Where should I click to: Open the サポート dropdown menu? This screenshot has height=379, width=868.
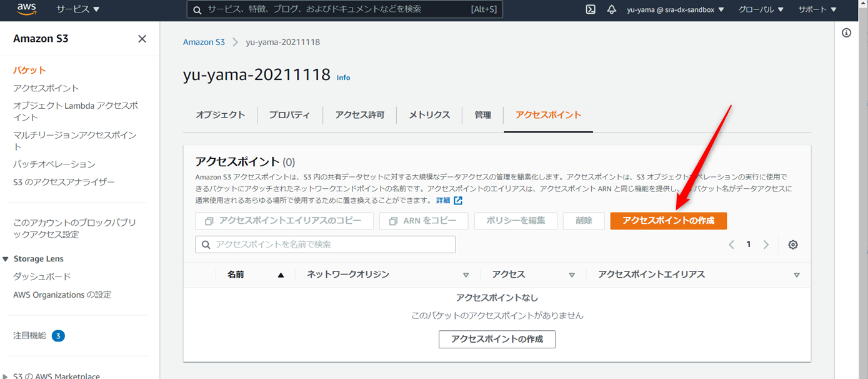pyautogui.click(x=817, y=9)
